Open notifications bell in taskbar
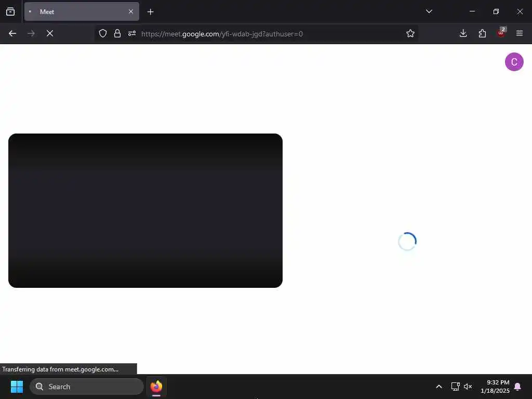This screenshot has height=399, width=532. point(517,387)
